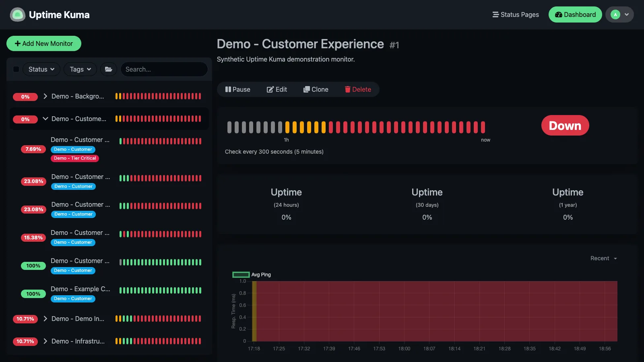This screenshot has height=362, width=644.
Task: Expand the Demo - Demo In... group
Action: point(45,319)
